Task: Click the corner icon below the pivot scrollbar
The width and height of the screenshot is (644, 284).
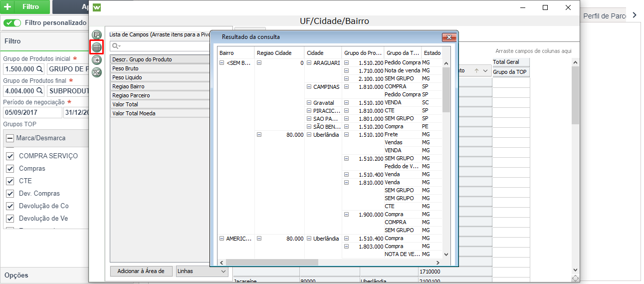Action: point(575,279)
